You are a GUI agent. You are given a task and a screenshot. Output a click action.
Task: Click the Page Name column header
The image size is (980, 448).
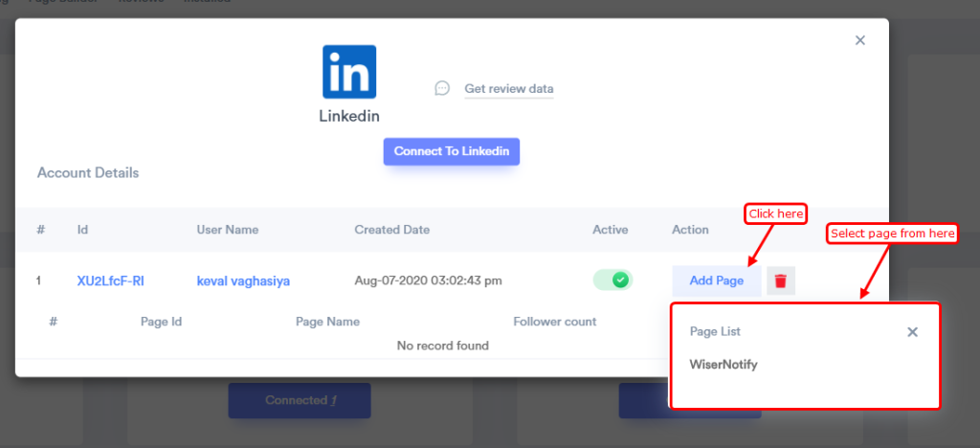[x=327, y=322]
